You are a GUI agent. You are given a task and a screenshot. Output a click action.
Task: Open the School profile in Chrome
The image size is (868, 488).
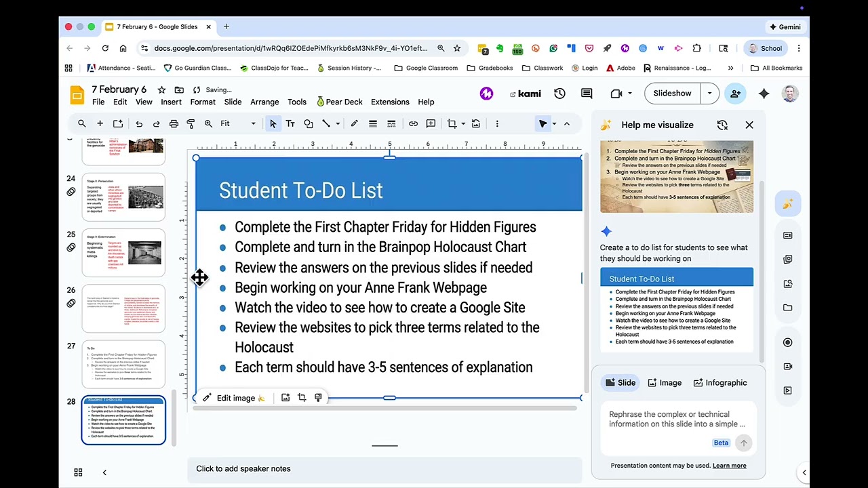(x=764, y=48)
